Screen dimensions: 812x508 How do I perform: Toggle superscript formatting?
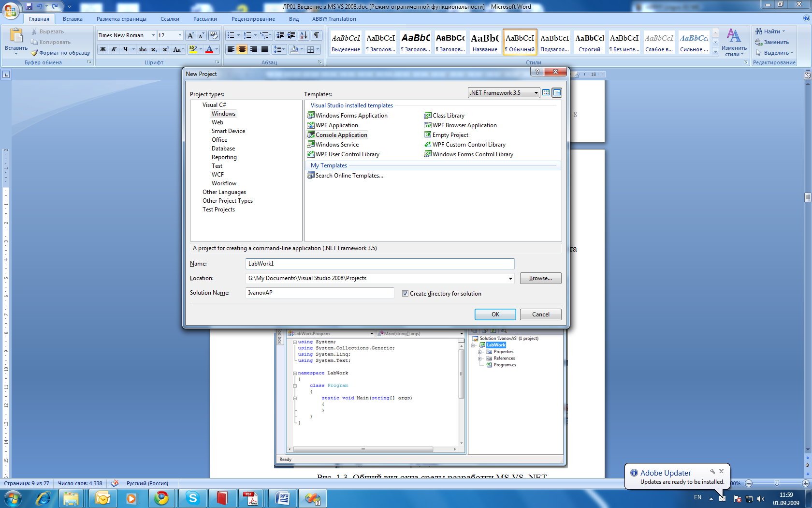165,49
